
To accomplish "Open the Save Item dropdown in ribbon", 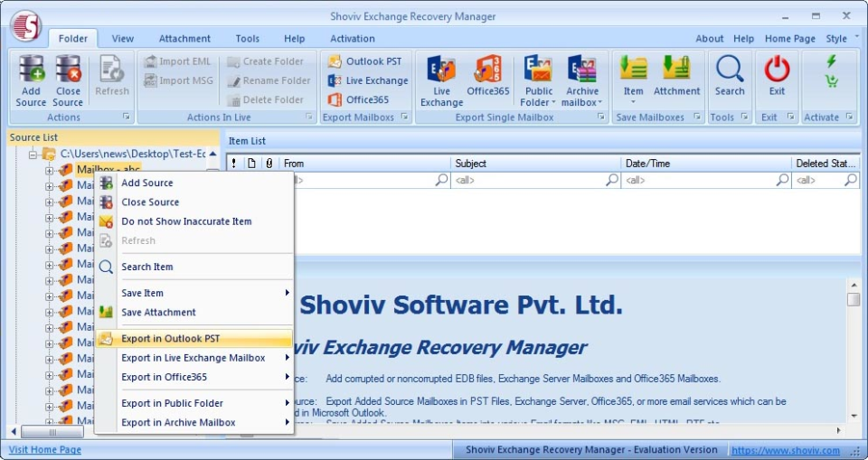I will [633, 80].
